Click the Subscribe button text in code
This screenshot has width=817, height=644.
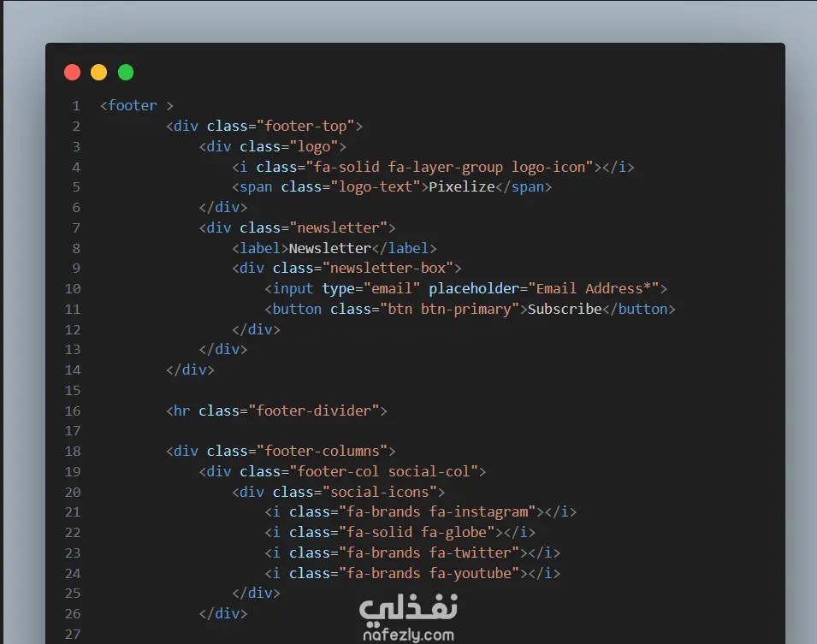point(565,309)
